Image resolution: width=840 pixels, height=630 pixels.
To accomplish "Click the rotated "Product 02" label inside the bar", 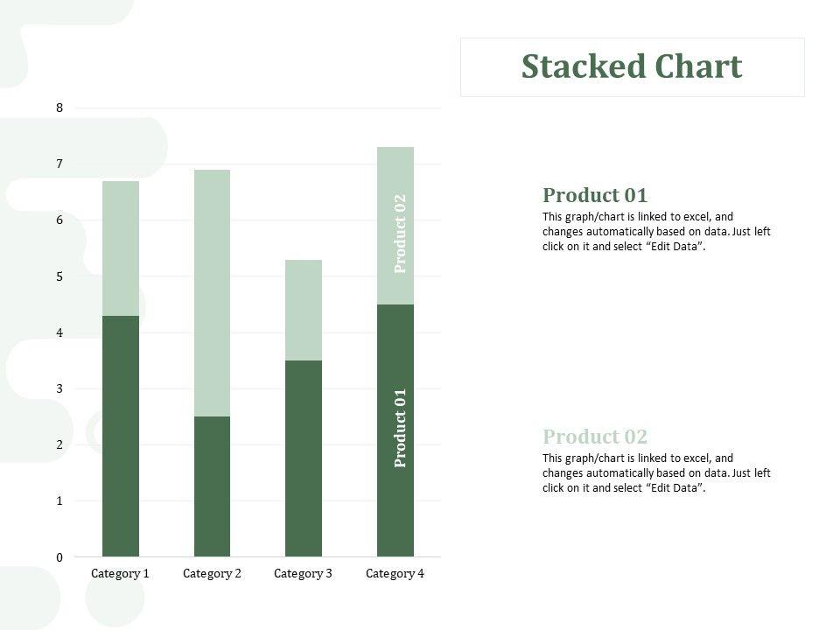I will (401, 234).
